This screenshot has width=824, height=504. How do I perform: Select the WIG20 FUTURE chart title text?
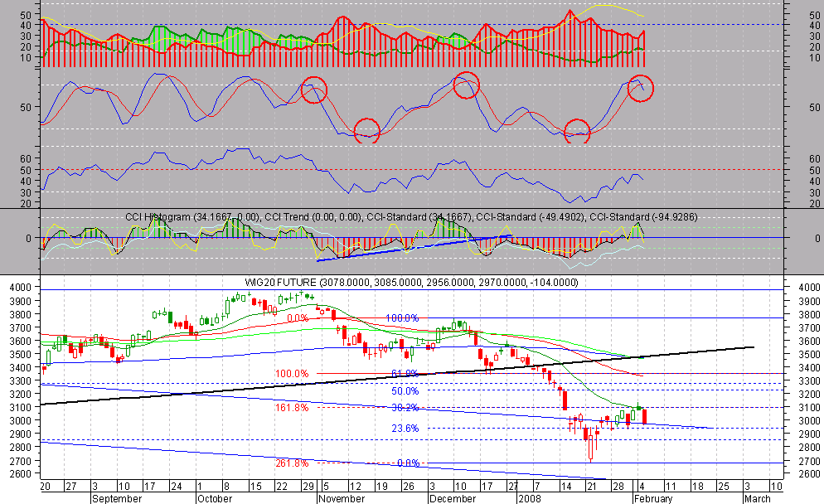coord(411,283)
